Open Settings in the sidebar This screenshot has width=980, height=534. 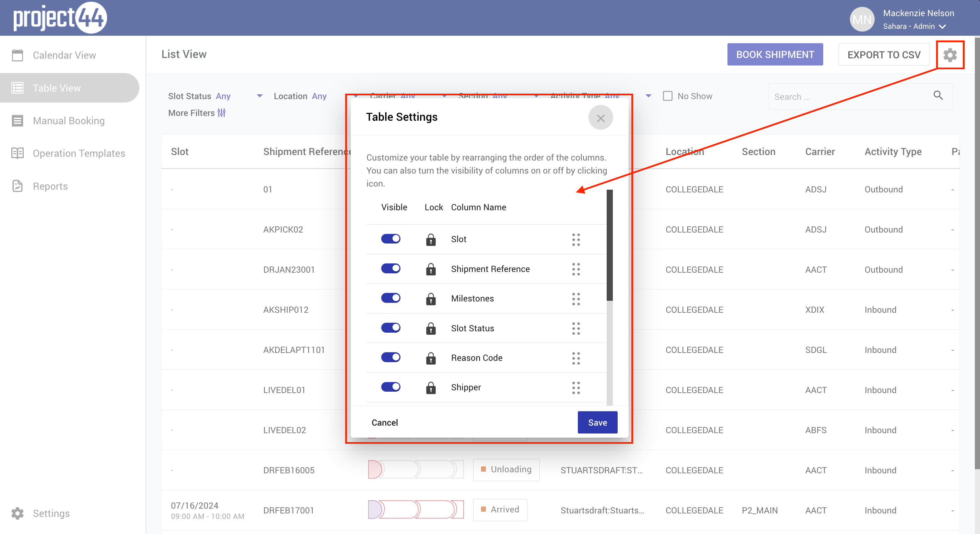pyautogui.click(x=40, y=513)
